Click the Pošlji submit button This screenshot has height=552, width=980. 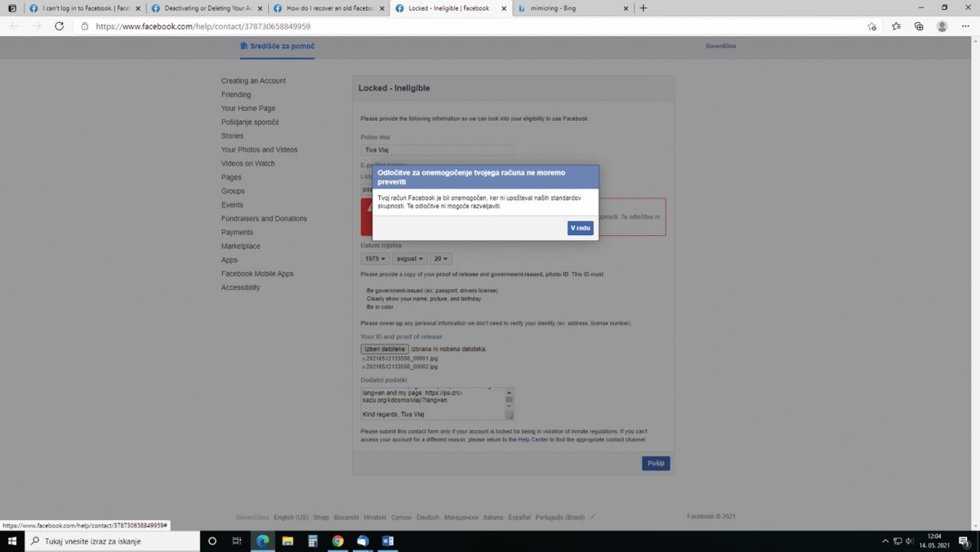tap(656, 463)
